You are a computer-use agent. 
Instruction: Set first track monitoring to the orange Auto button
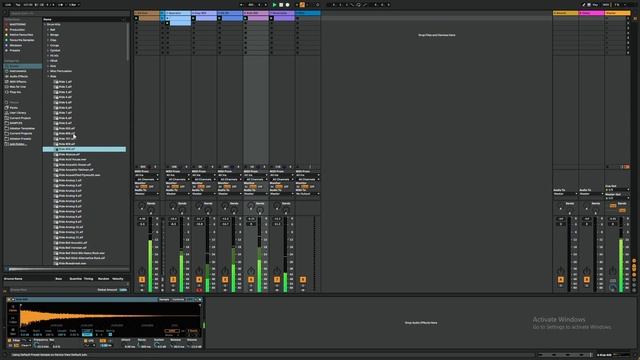click(144, 187)
